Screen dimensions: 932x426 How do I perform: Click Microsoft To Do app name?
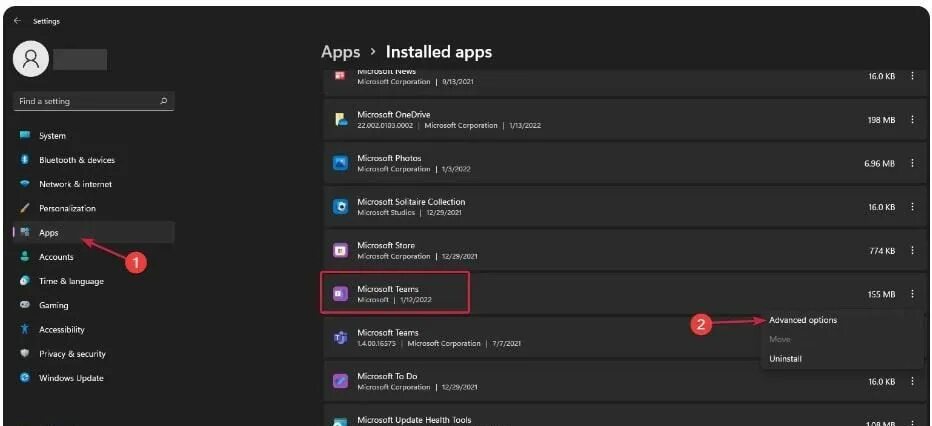(386, 376)
